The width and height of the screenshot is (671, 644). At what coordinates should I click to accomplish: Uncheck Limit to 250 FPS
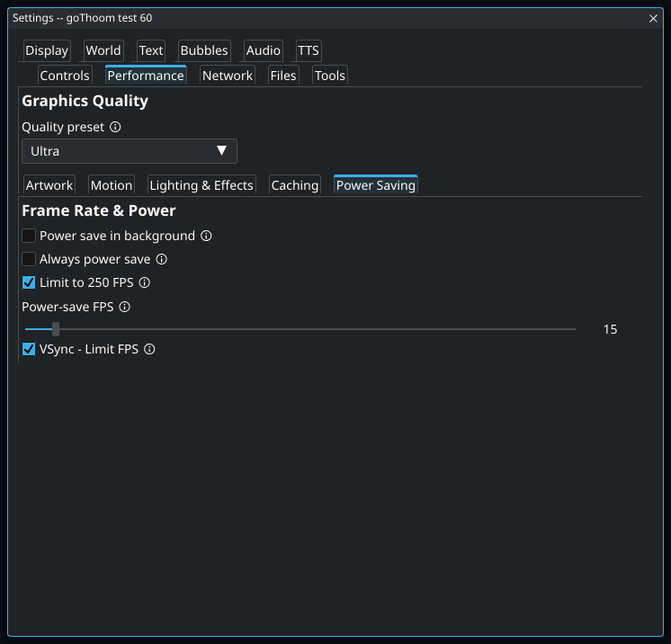(x=29, y=282)
